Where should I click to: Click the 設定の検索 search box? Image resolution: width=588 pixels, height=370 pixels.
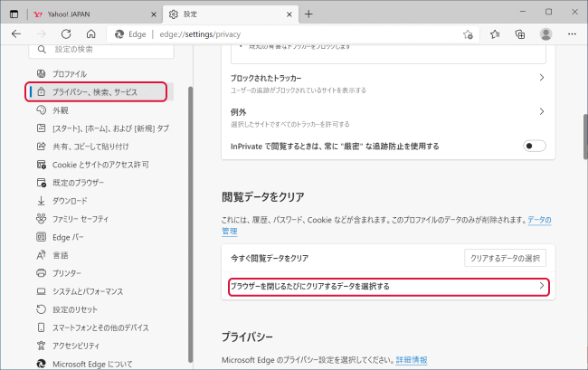(101, 50)
